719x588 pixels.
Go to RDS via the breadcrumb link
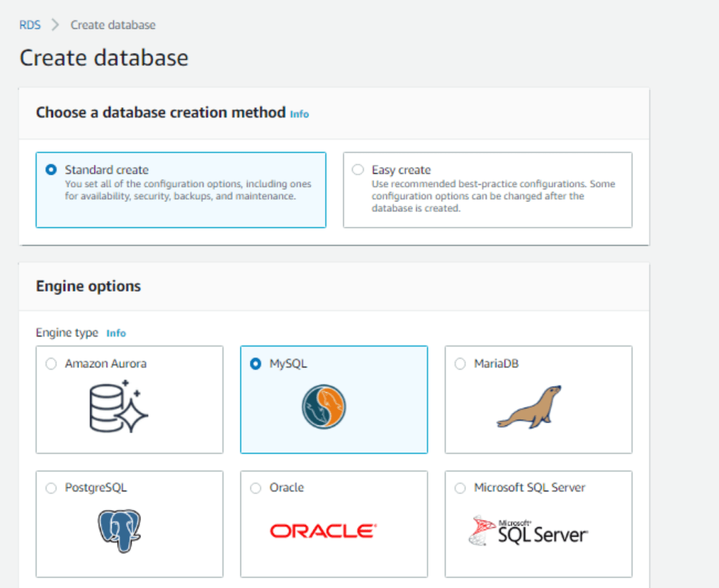(30, 25)
